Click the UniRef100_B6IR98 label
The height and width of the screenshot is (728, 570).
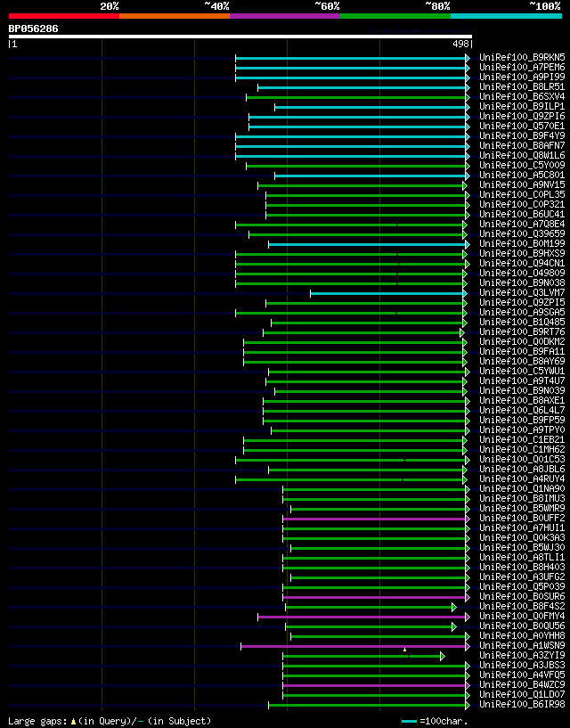(x=522, y=704)
